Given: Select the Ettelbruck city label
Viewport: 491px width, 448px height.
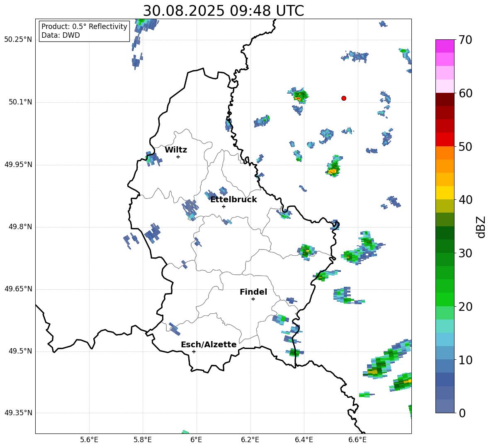Looking at the screenshot, I should 233,200.
